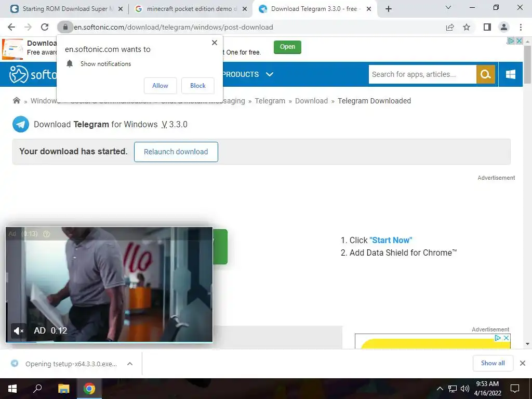View site info via lock icon
532x399 pixels.
(65, 27)
